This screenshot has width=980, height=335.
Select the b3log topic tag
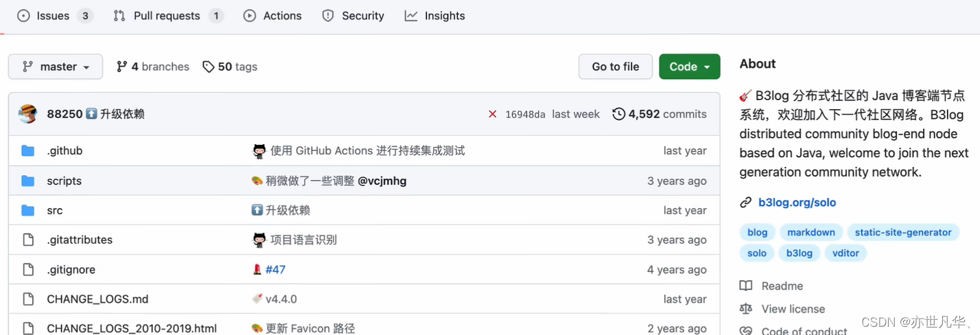click(800, 253)
